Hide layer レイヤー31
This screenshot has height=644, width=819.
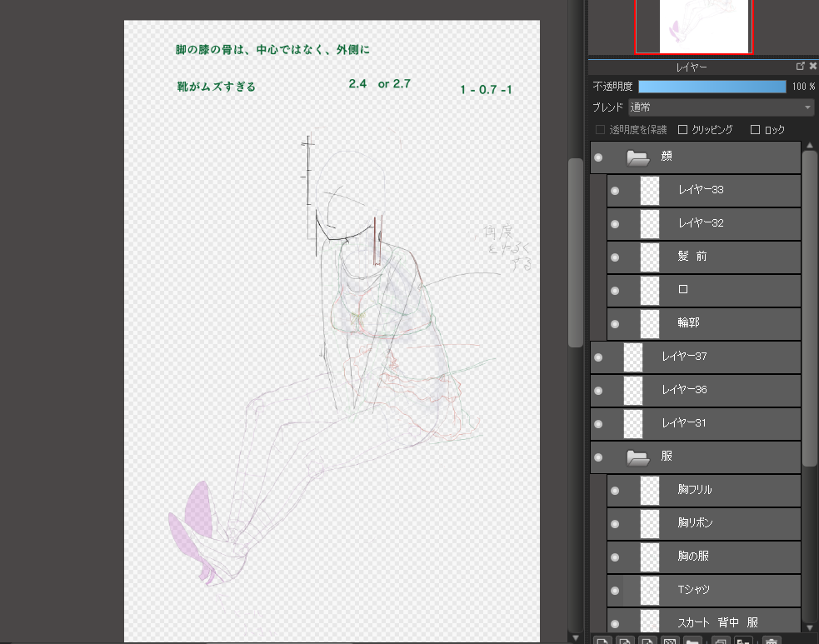(x=598, y=424)
